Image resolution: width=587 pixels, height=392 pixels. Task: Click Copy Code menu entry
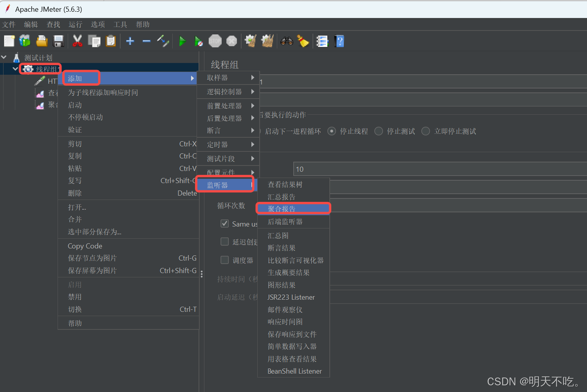coord(128,246)
